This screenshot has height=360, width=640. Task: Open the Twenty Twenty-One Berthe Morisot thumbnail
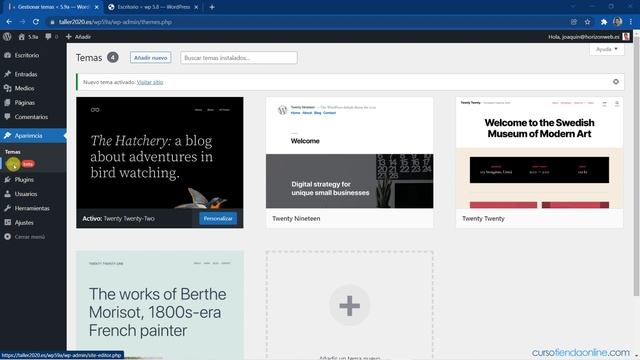[160, 305]
